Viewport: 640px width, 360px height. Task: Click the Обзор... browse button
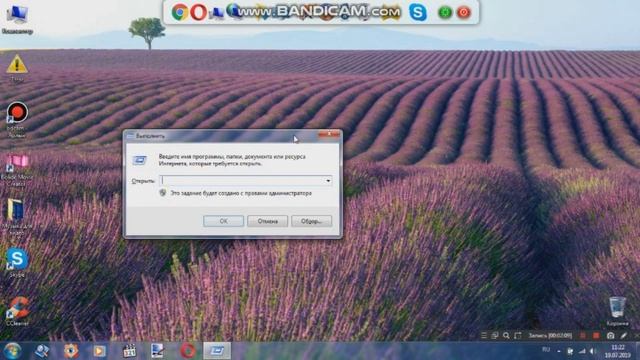(x=311, y=221)
